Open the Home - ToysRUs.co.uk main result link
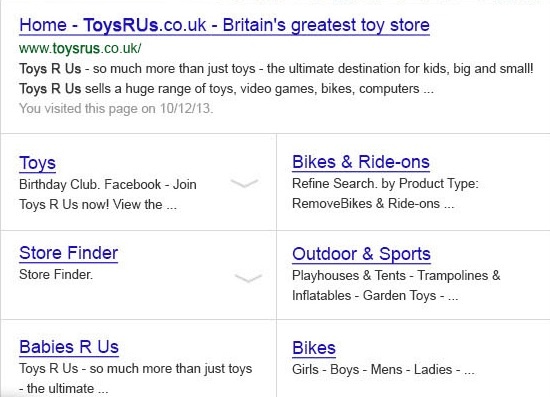This screenshot has width=550, height=397. (224, 26)
